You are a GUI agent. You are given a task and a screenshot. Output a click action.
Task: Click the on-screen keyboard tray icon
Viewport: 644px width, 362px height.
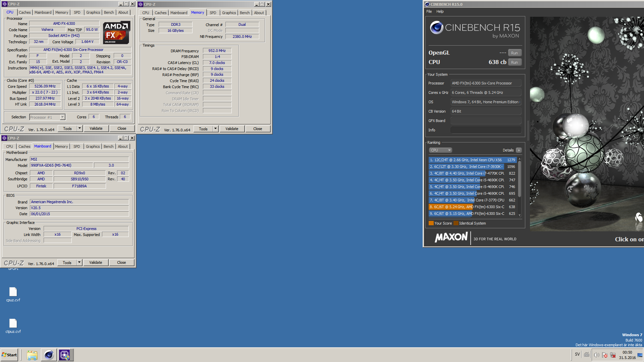click(587, 354)
